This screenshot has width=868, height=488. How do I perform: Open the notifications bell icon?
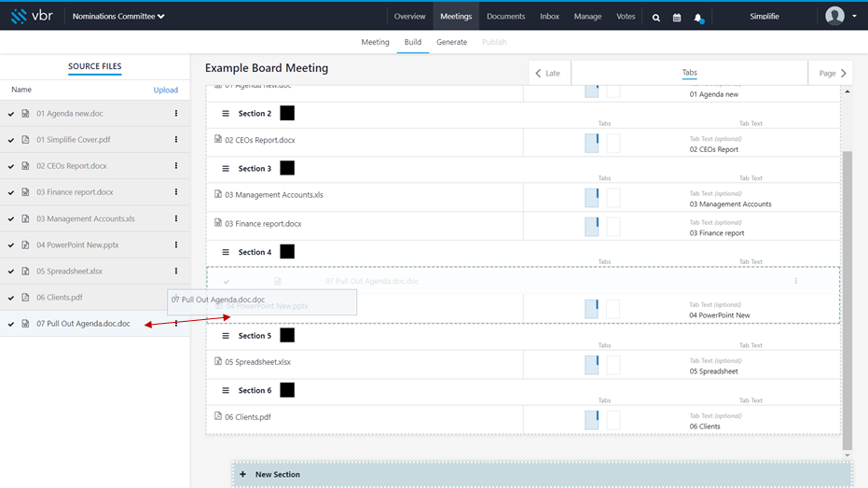coord(698,18)
